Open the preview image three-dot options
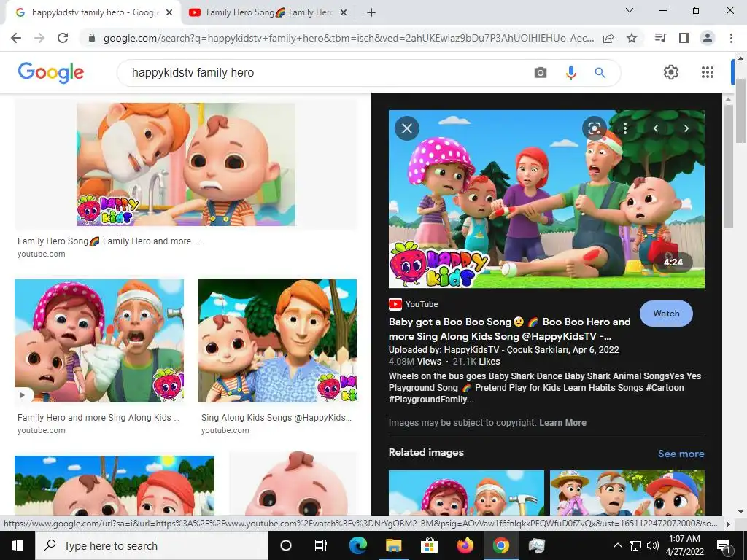 625,128
